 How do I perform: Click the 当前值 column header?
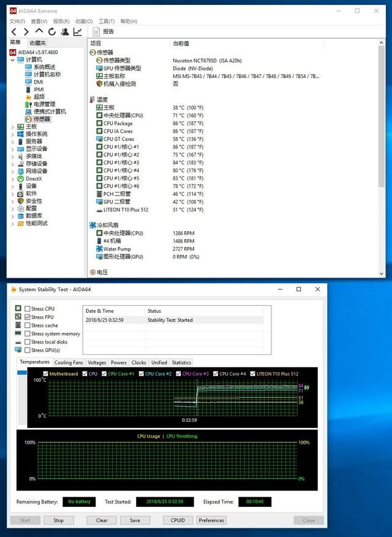[x=247, y=44]
